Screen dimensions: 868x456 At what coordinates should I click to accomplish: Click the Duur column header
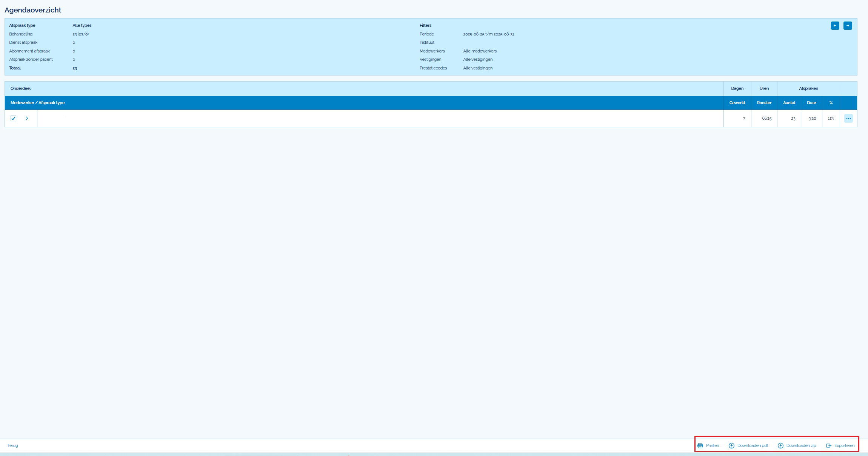point(811,103)
